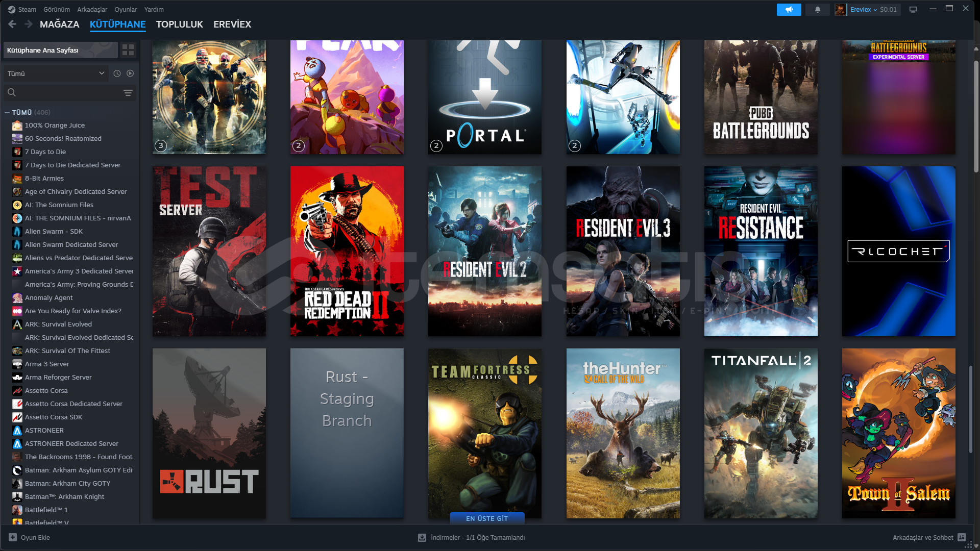Switch to the MAĞAZA tab
980x551 pixels.
[x=59, y=24]
